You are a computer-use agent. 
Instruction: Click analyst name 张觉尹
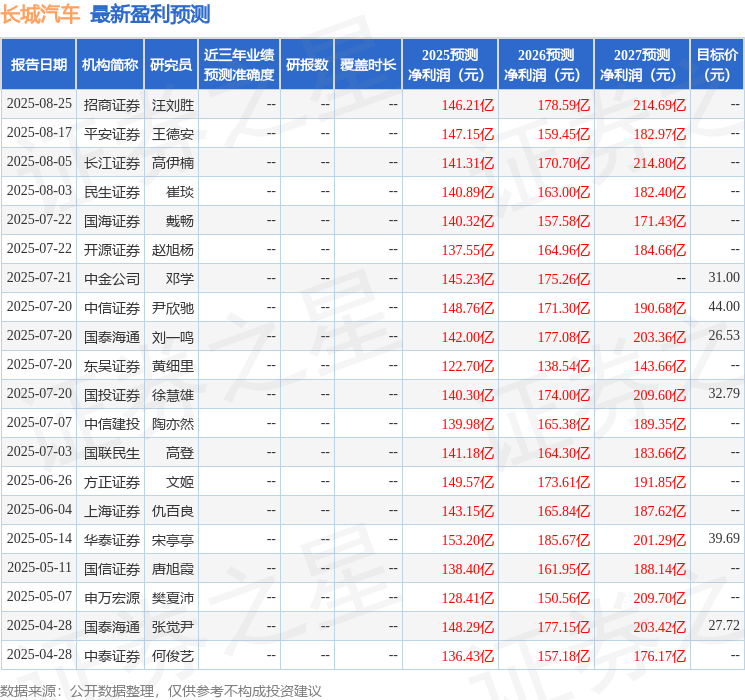[172, 627]
